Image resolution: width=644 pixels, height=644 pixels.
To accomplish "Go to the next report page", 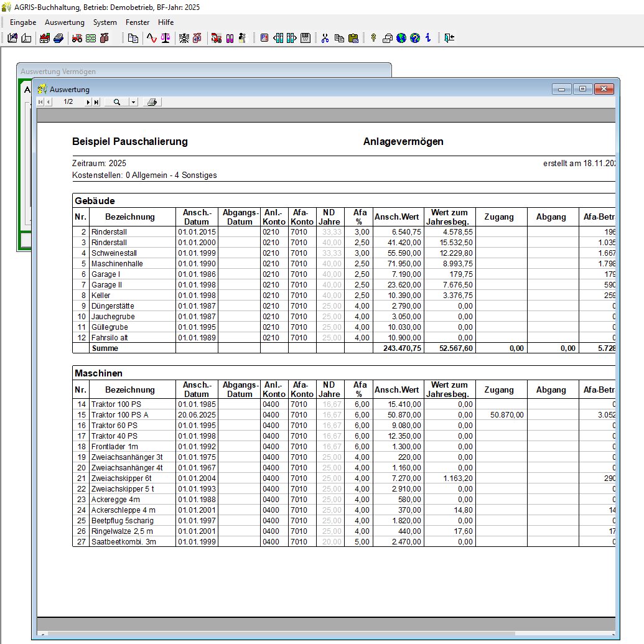I will [88, 102].
